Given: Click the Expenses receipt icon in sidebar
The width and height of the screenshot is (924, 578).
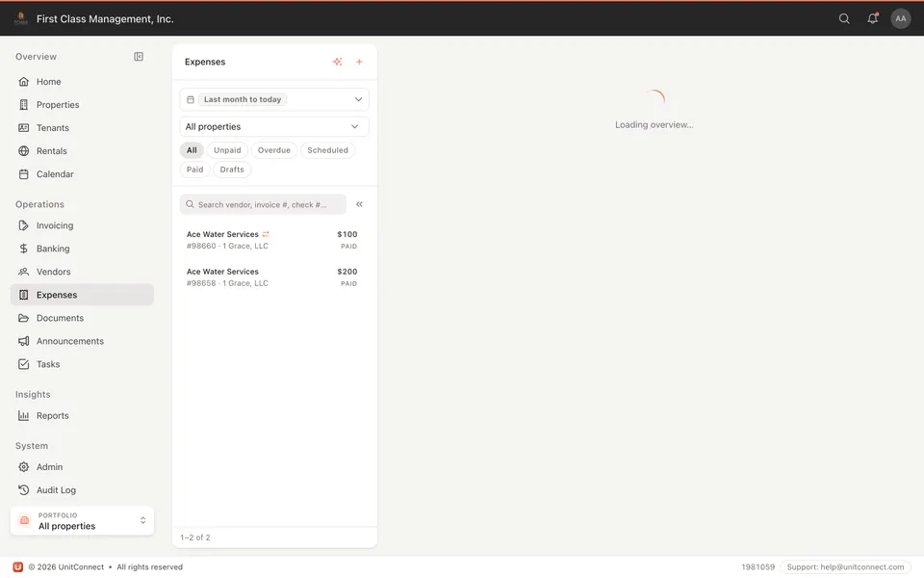Looking at the screenshot, I should tap(23, 295).
